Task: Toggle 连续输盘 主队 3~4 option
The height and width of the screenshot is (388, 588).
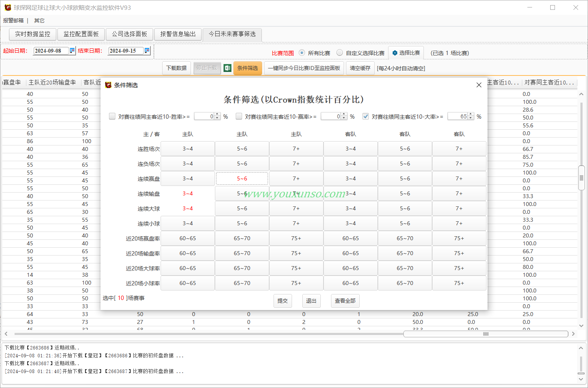Action: click(x=188, y=194)
